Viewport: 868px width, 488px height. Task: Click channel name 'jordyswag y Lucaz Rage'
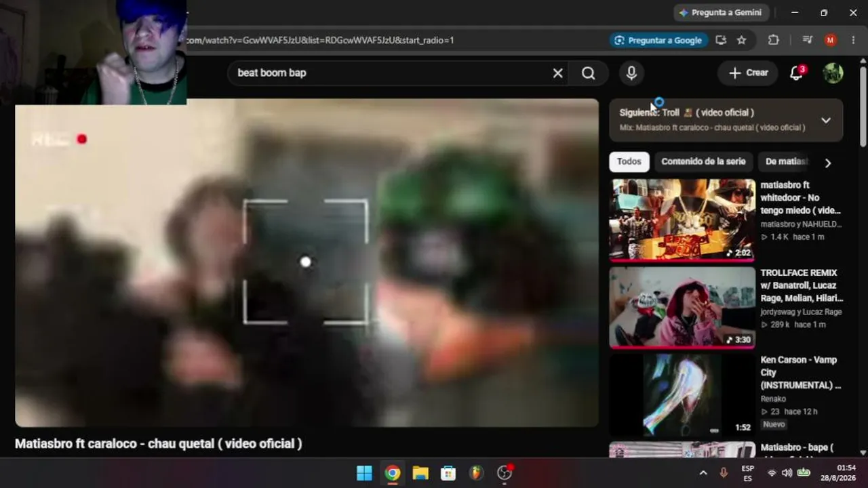(x=801, y=312)
